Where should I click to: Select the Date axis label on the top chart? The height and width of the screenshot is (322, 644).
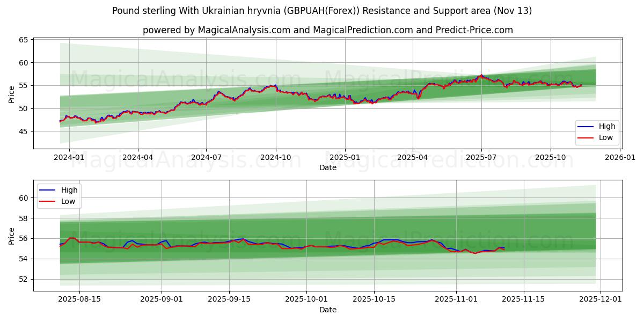329,168
